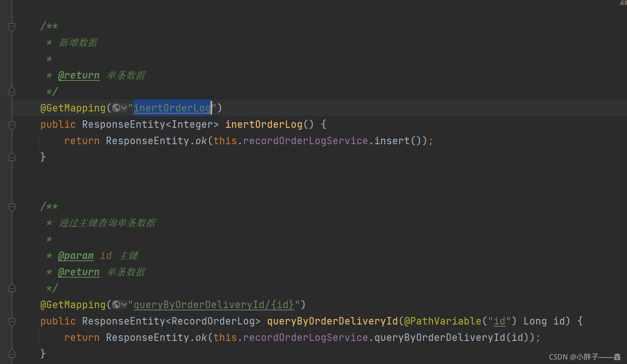
Task: Fold the second Javadoc at its closing marker
Action: click(x=12, y=288)
